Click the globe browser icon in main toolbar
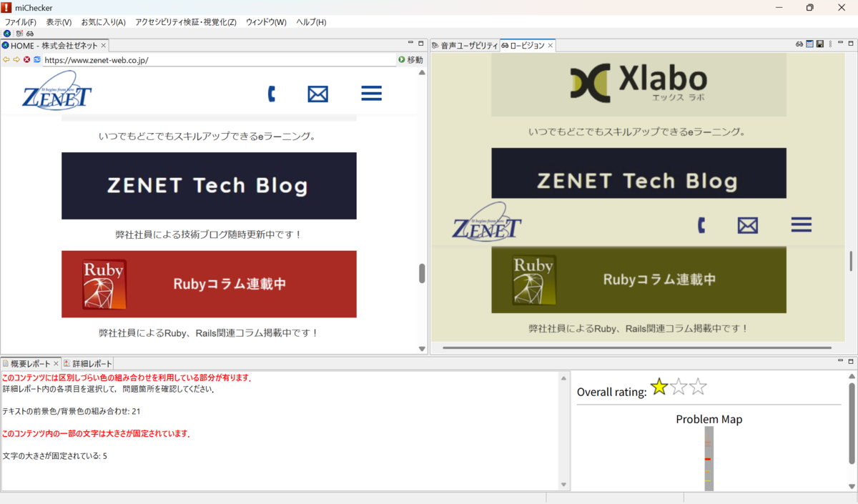The height and width of the screenshot is (504, 858). pos(7,34)
